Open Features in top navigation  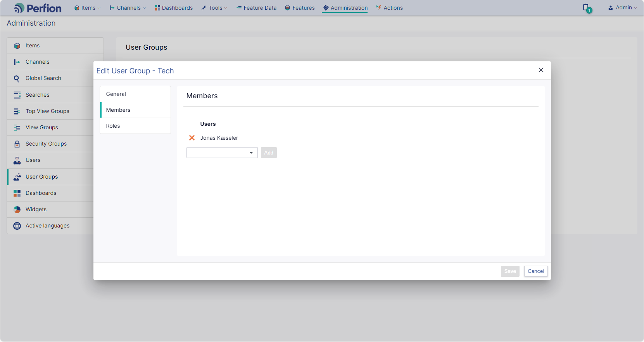pyautogui.click(x=300, y=8)
